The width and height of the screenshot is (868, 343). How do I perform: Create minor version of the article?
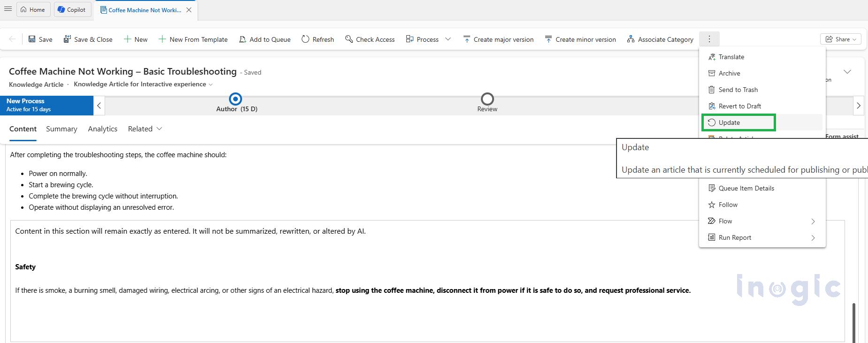pos(580,39)
